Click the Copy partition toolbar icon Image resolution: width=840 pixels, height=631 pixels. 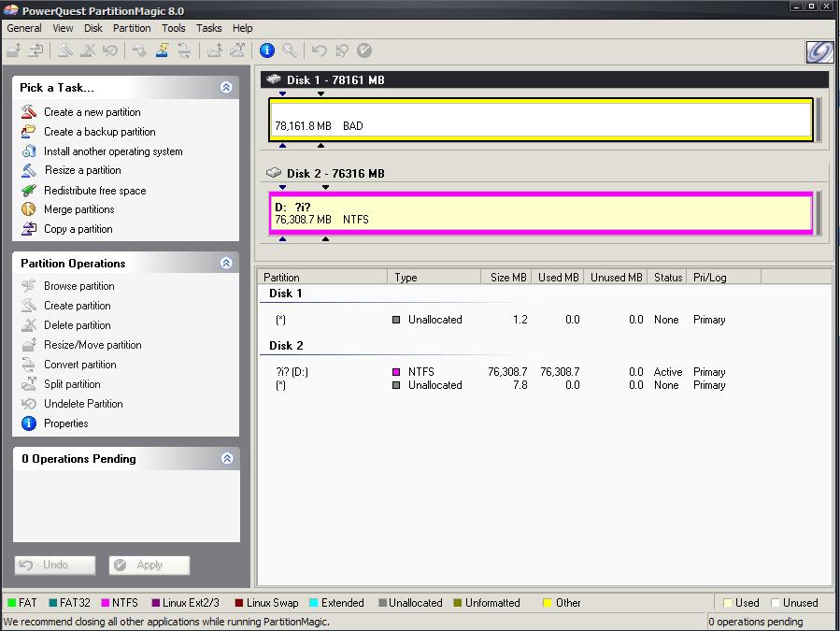pos(36,50)
